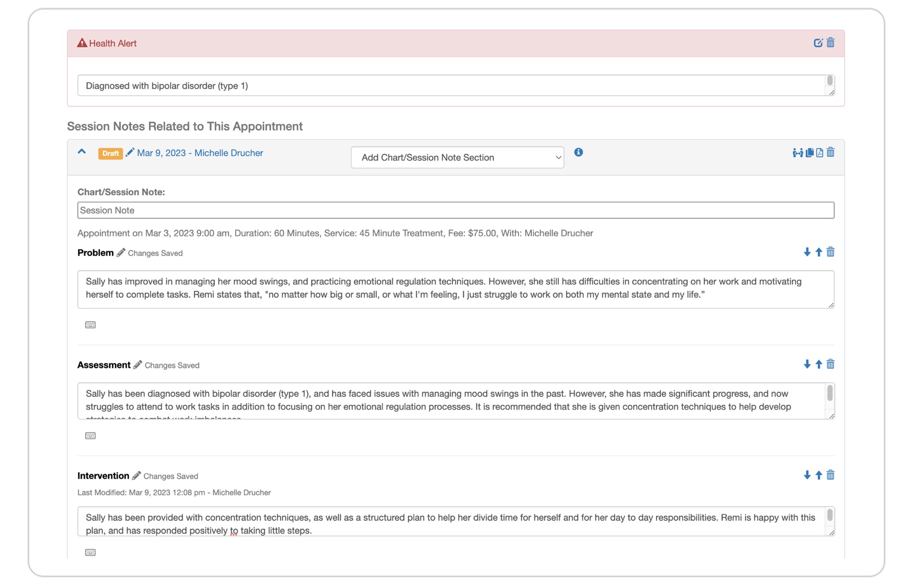Move the Assessment section down
This screenshot has width=913, height=588.
click(x=807, y=364)
